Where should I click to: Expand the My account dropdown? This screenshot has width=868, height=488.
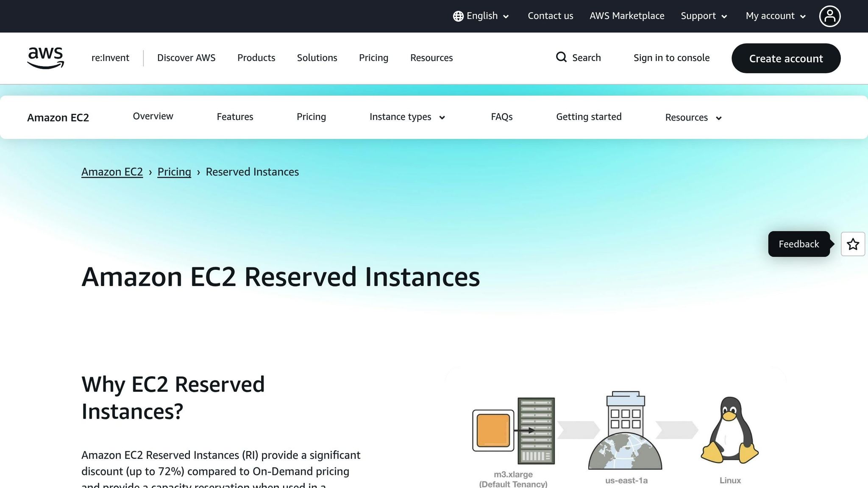point(774,16)
